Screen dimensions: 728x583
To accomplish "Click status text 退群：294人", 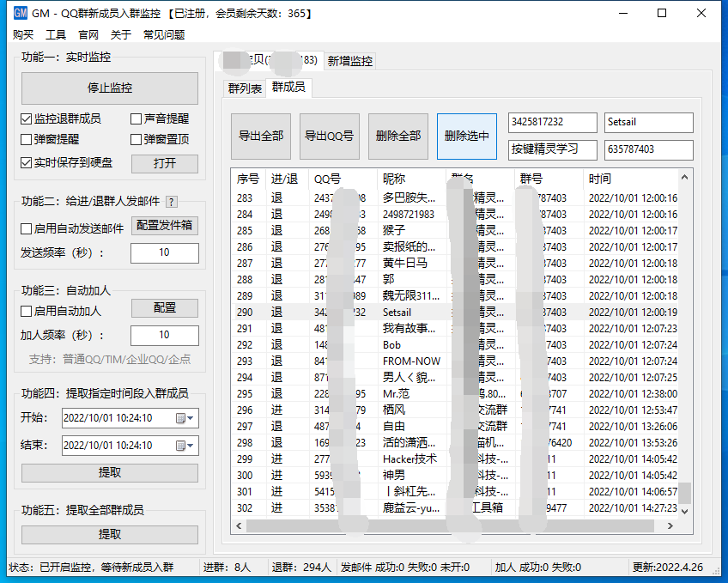I will (301, 568).
